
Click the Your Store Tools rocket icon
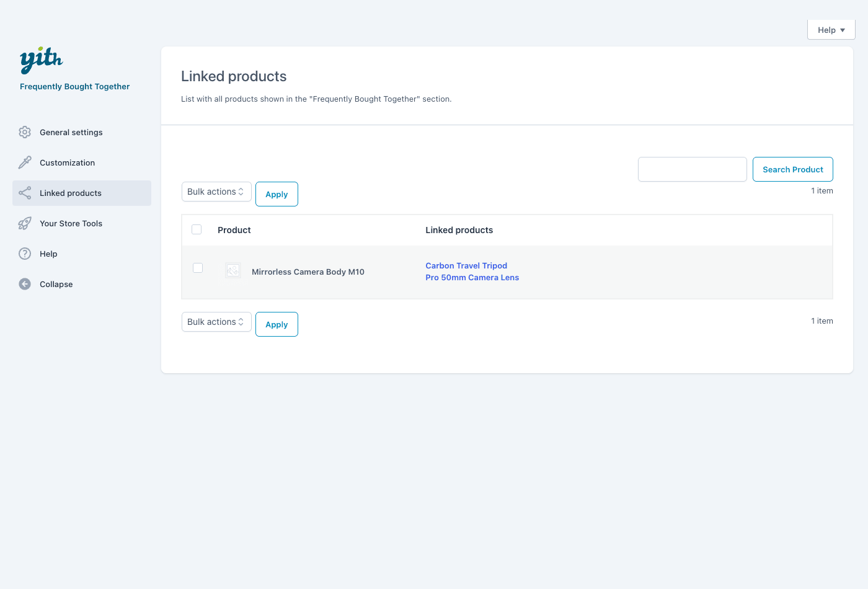tap(25, 223)
